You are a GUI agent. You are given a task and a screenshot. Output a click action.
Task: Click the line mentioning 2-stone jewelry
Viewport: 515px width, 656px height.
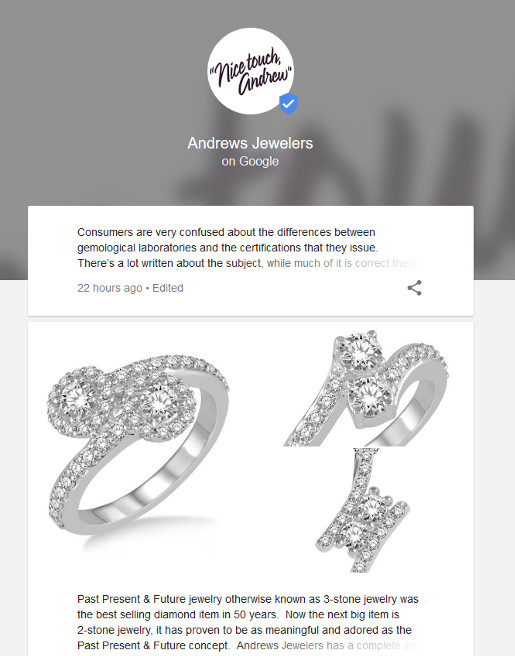coord(244,630)
